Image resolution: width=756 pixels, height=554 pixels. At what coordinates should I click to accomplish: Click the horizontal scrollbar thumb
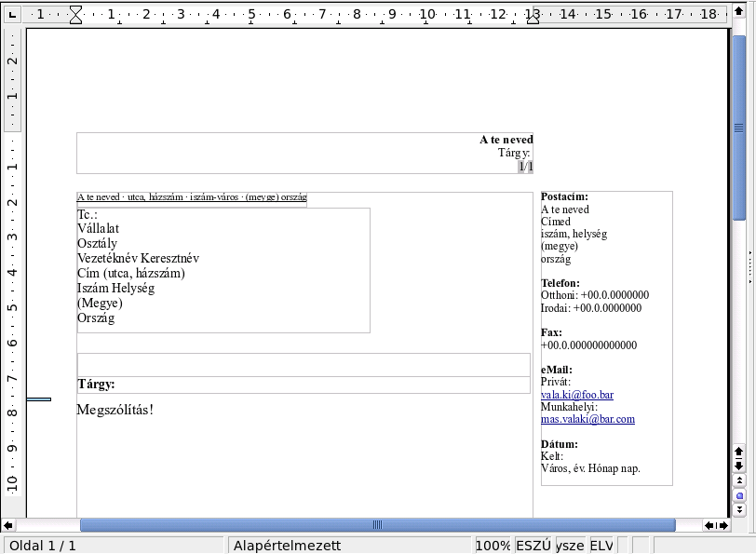(x=377, y=524)
